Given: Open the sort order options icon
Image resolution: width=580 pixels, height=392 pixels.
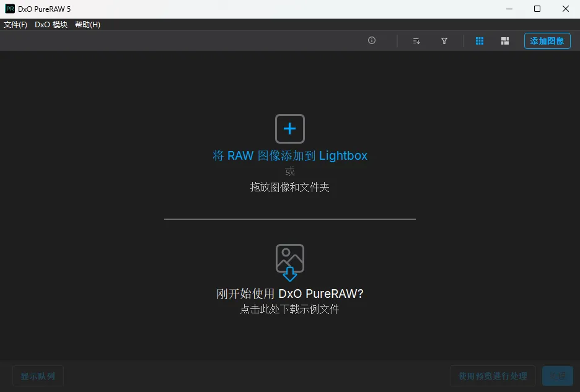Looking at the screenshot, I should 417,41.
